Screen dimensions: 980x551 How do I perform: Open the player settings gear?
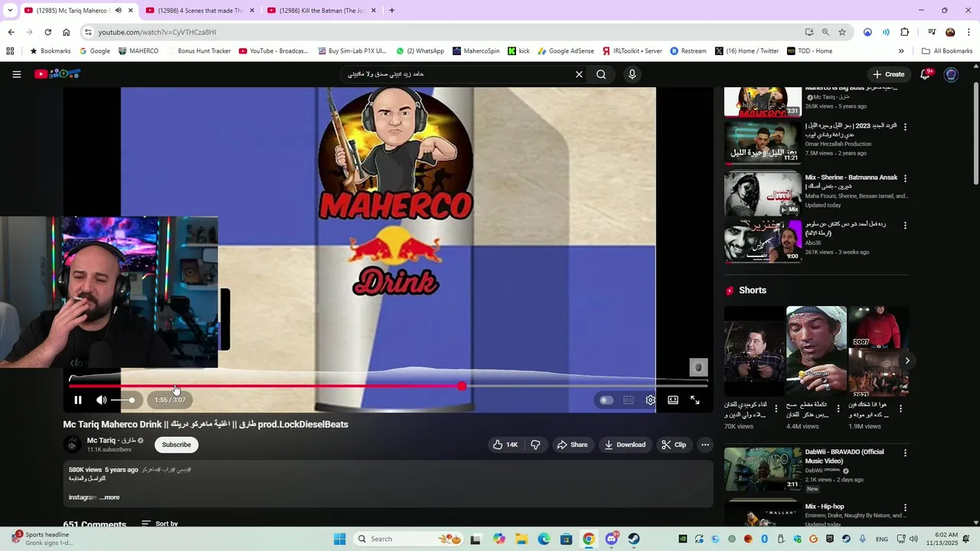pyautogui.click(x=651, y=400)
